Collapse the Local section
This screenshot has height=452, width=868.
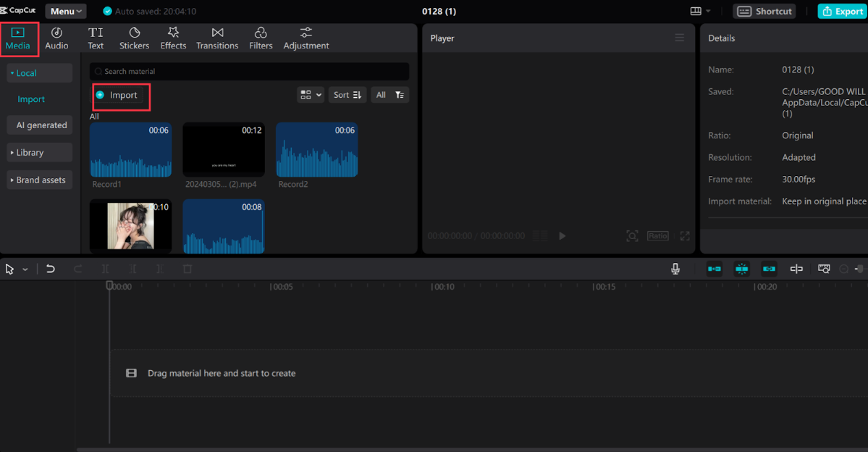pos(39,73)
